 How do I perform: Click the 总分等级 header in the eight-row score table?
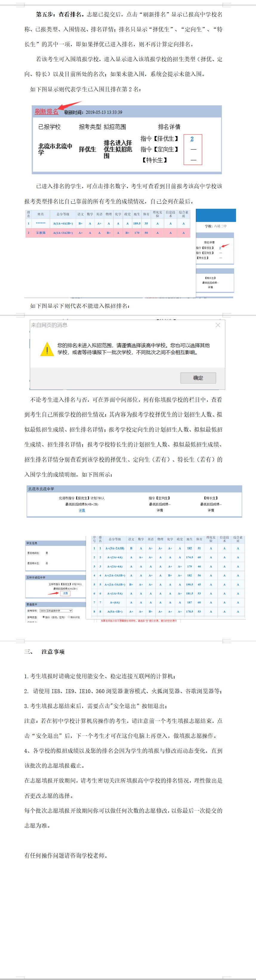(x=115, y=539)
